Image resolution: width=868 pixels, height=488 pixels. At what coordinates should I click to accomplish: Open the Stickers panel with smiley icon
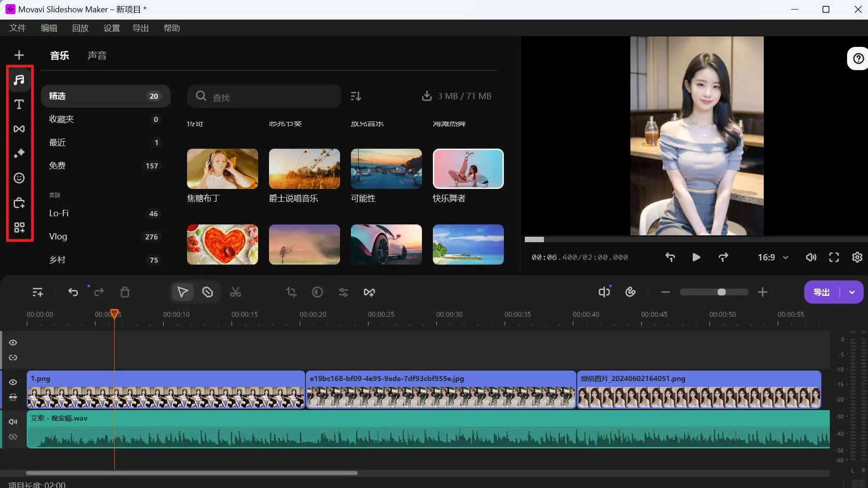pyautogui.click(x=20, y=178)
